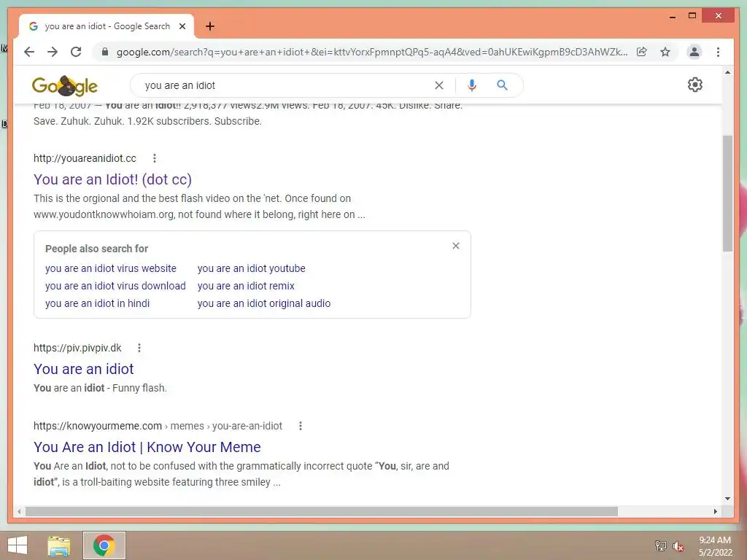Open options for youareanidiot.cc result
The height and width of the screenshot is (560, 747).
pos(155,158)
